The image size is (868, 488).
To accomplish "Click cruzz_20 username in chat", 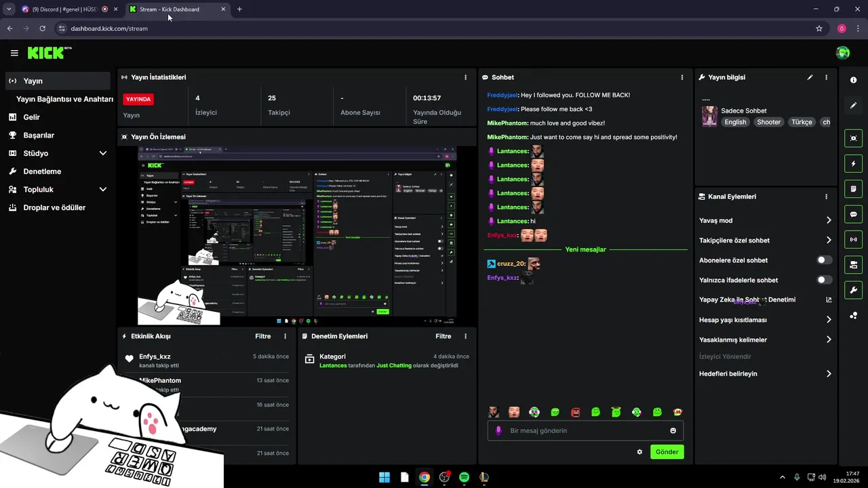I will click(511, 264).
